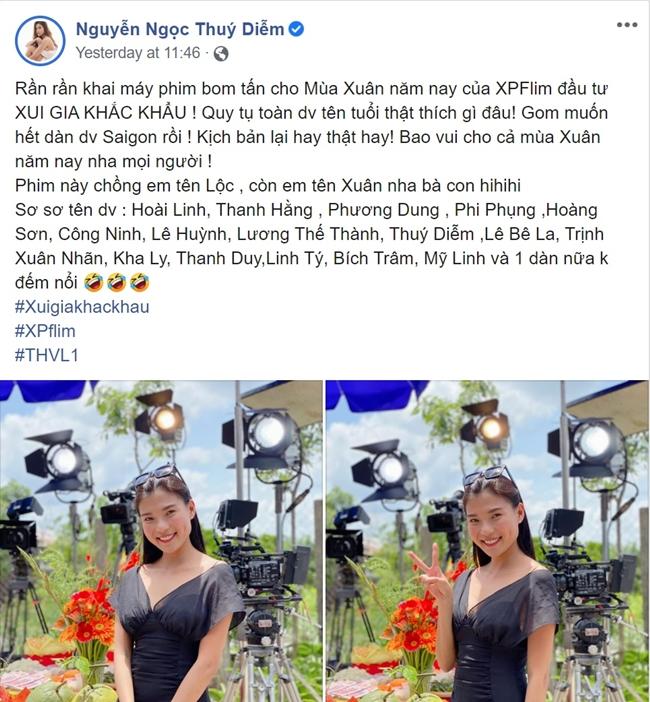The width and height of the screenshot is (650, 702).
Task: Open the Yesterday at 11:46 timestamp
Action: [x=138, y=53]
